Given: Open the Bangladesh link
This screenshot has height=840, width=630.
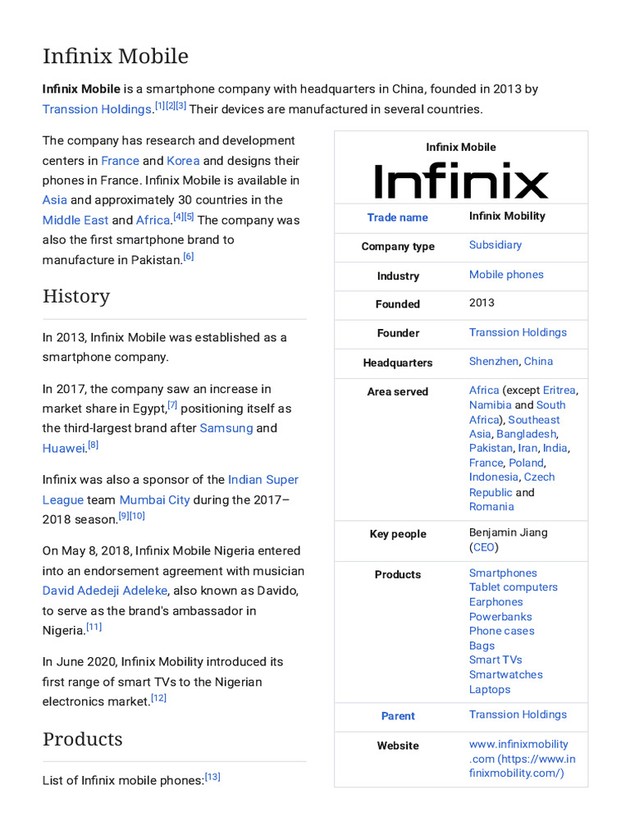Looking at the screenshot, I should (x=527, y=434).
